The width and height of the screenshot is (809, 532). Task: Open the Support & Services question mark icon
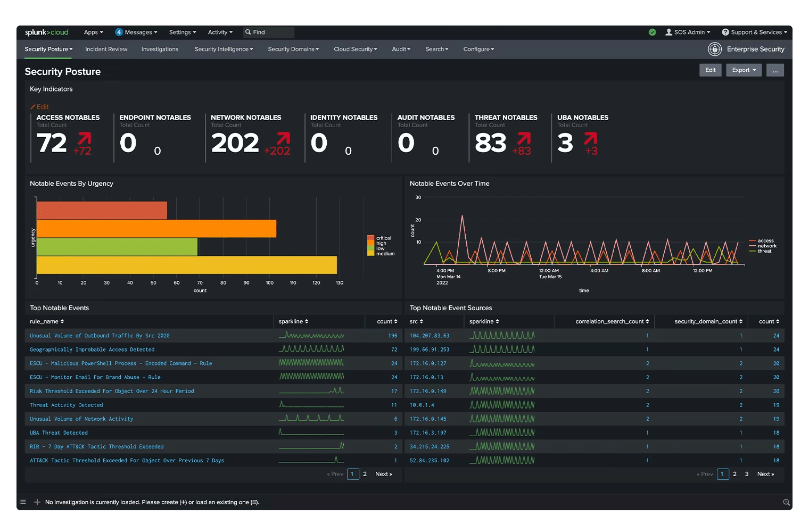(725, 32)
